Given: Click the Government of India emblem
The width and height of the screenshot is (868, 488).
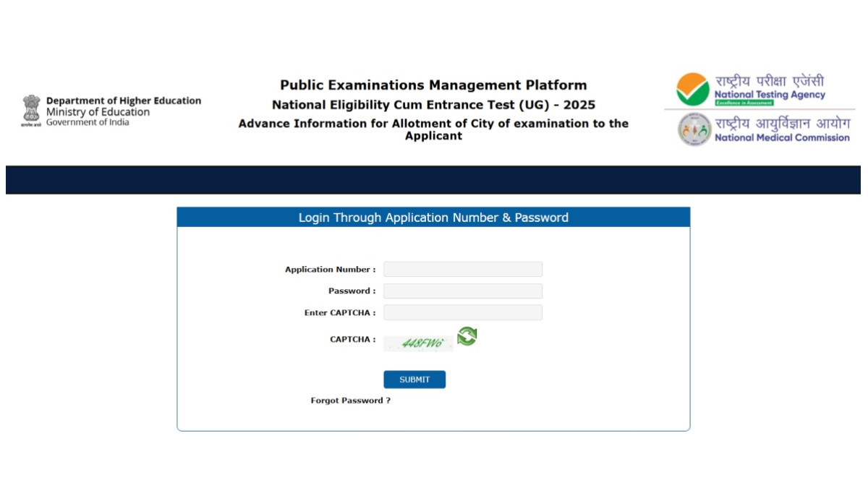Looking at the screenshot, I should [x=32, y=110].
